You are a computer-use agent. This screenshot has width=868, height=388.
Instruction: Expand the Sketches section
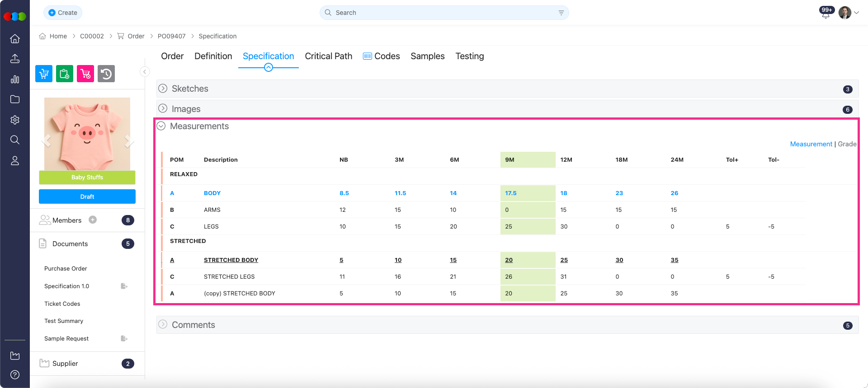[x=163, y=89]
